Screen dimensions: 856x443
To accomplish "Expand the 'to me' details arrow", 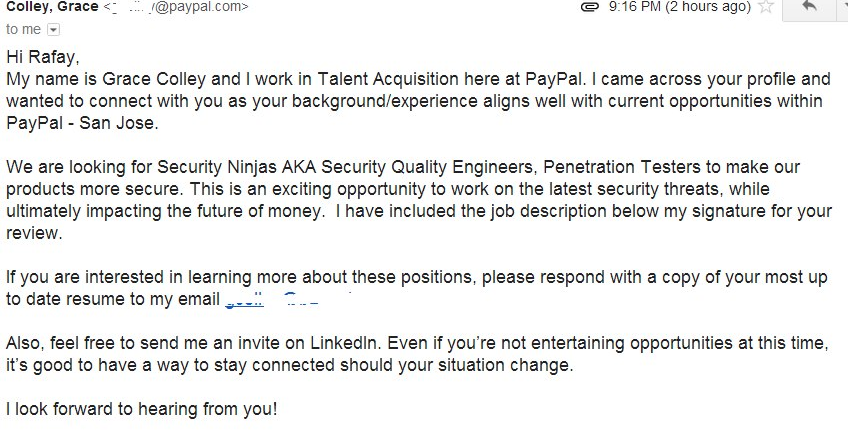I will 53,29.
